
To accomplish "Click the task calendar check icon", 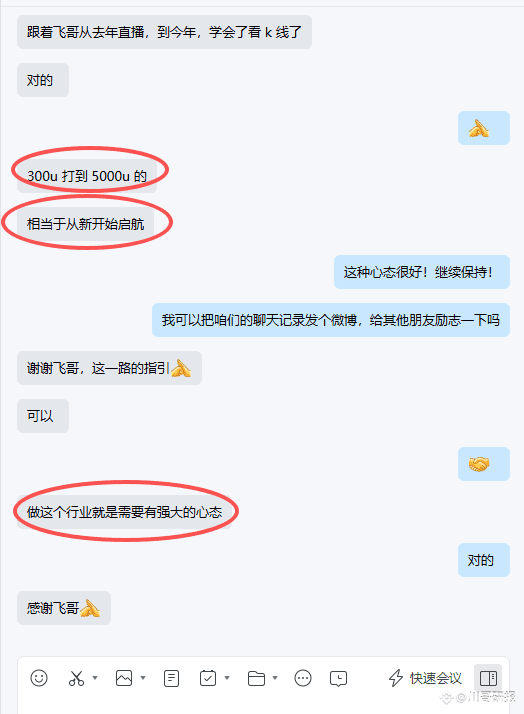I will pos(208,678).
